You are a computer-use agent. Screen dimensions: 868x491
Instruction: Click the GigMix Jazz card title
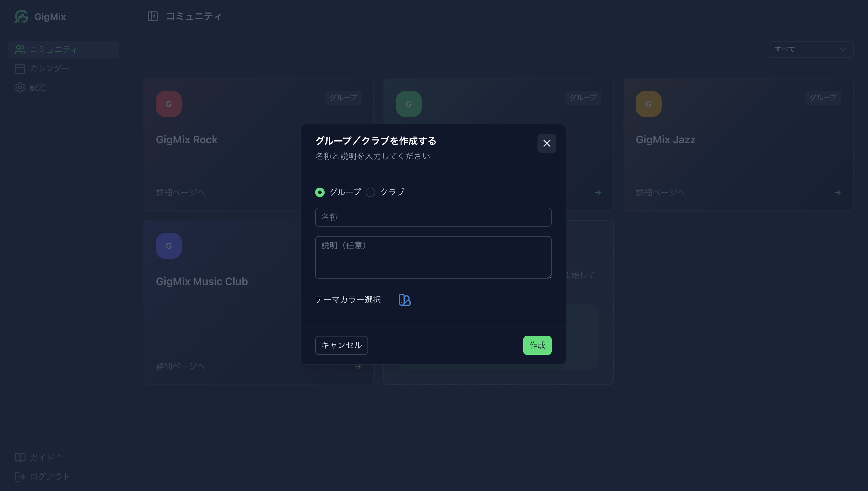[x=665, y=140]
